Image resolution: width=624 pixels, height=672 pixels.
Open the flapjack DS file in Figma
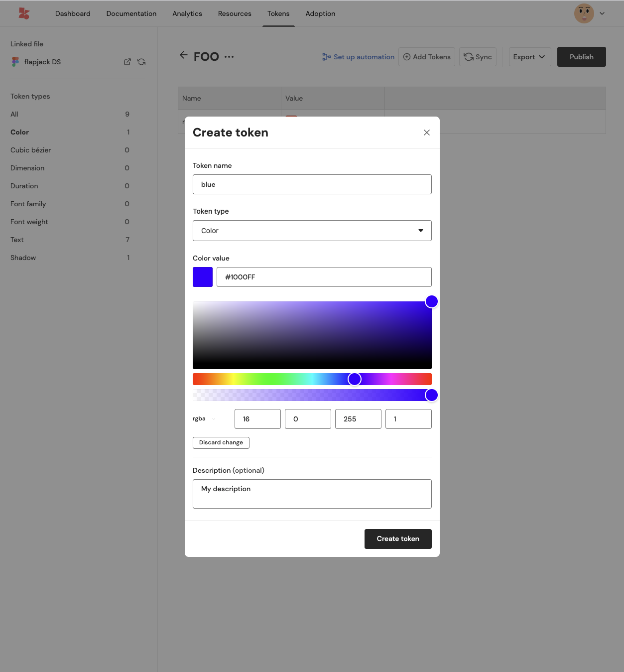coord(127,62)
